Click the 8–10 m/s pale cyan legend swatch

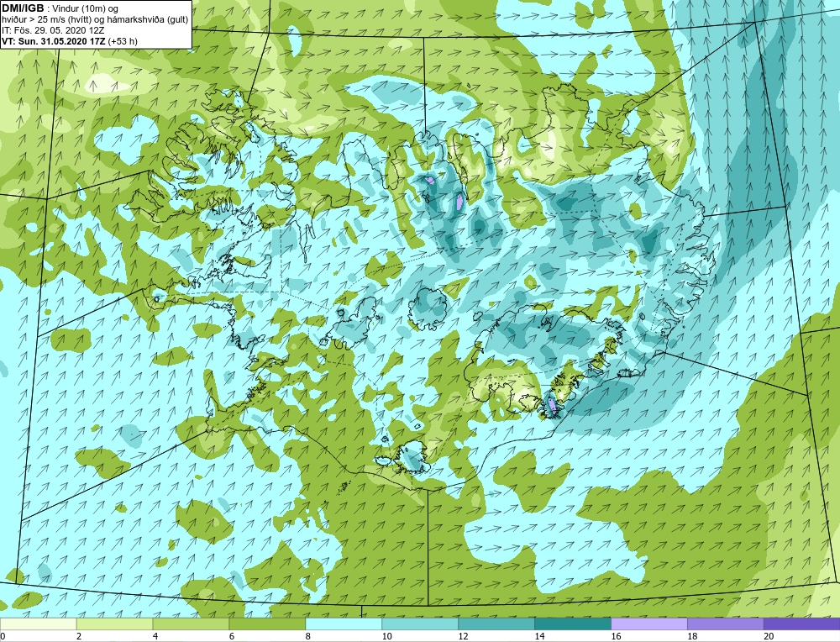[344, 624]
